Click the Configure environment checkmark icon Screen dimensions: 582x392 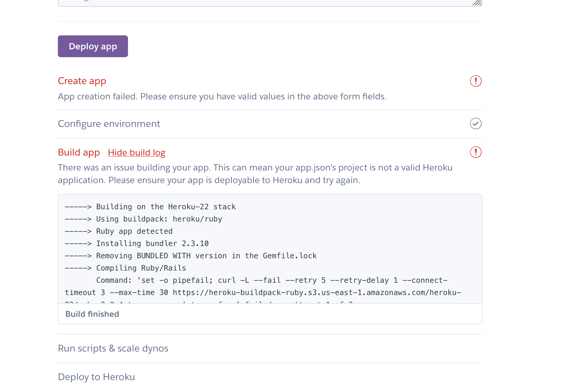(x=475, y=124)
